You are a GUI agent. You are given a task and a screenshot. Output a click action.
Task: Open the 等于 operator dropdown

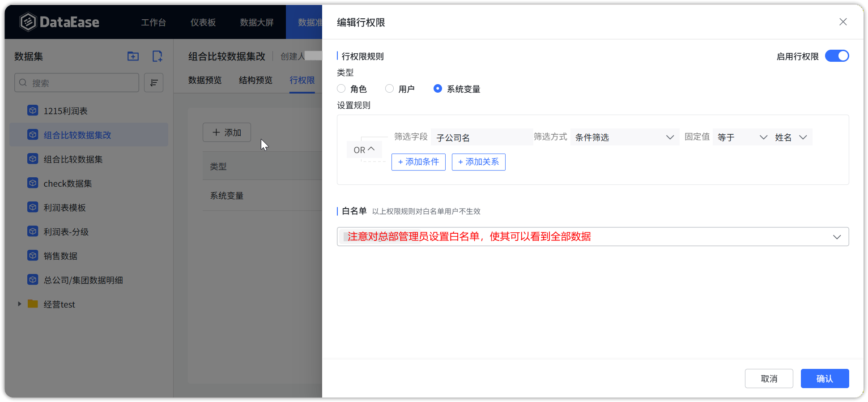coord(742,137)
